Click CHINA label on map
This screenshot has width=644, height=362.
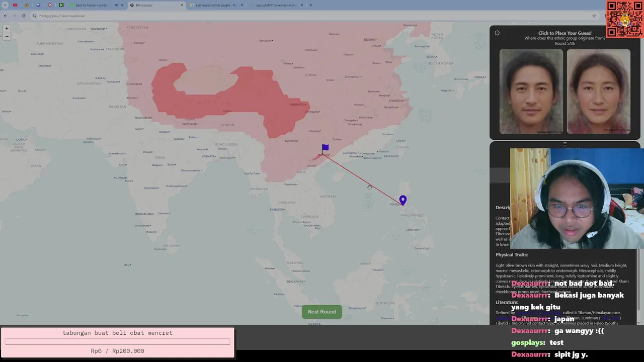coord(310,75)
